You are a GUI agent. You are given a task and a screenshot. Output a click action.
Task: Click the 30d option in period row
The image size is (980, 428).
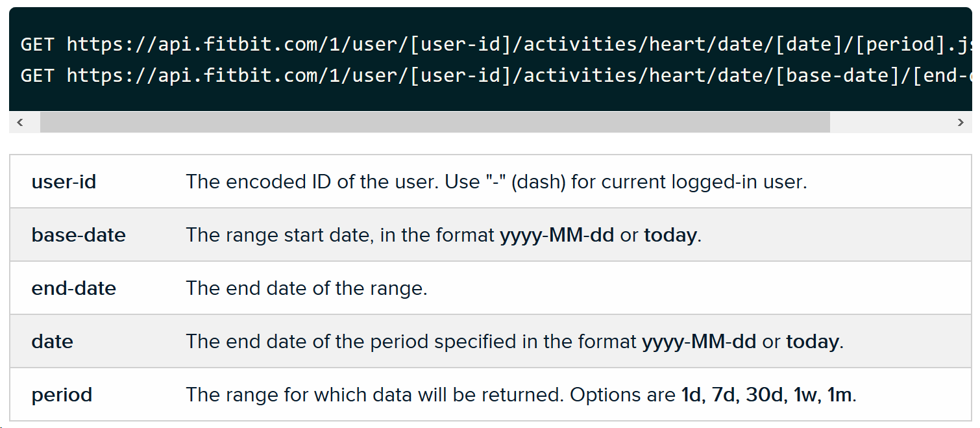pyautogui.click(x=766, y=394)
